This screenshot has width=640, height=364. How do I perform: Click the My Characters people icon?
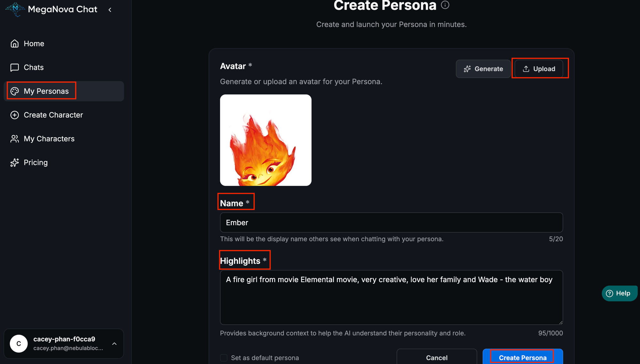pos(15,139)
